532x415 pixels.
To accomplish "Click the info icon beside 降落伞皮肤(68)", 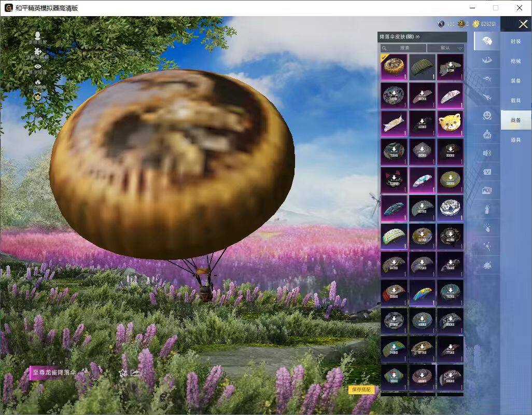I will [x=417, y=37].
